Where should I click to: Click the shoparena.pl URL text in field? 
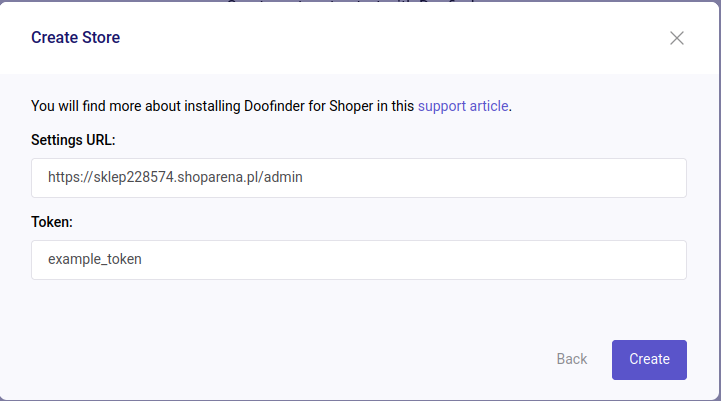(x=175, y=178)
